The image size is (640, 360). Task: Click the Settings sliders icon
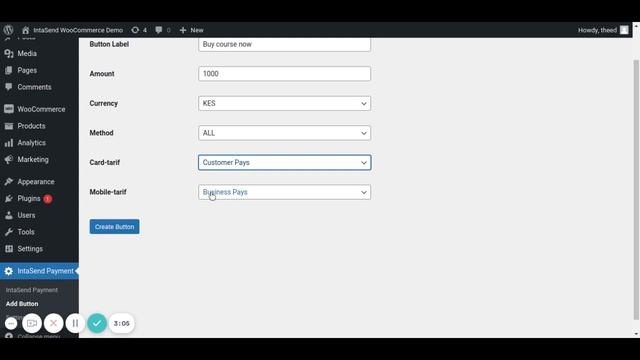[x=9, y=249]
